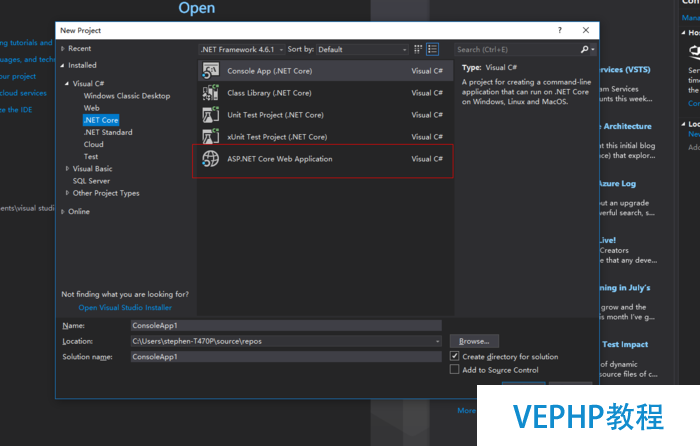700x446 pixels.
Task: Select Unit Test Project (.NET Core) label
Action: click(x=275, y=115)
